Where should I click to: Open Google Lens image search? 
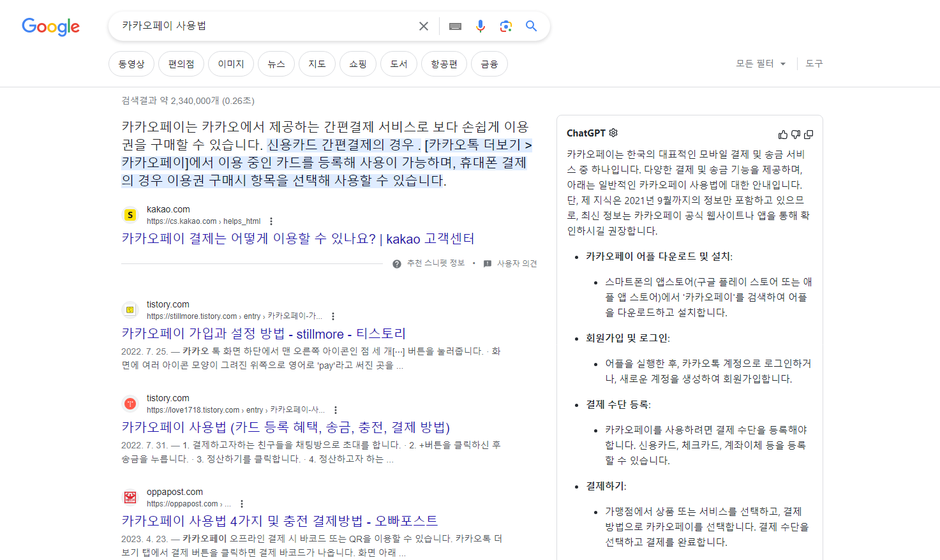[506, 26]
